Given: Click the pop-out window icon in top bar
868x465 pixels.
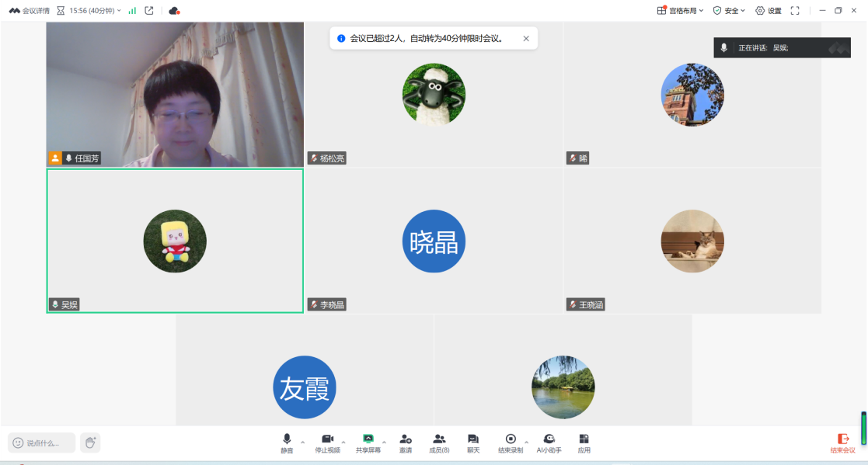Looking at the screenshot, I should 149,11.
